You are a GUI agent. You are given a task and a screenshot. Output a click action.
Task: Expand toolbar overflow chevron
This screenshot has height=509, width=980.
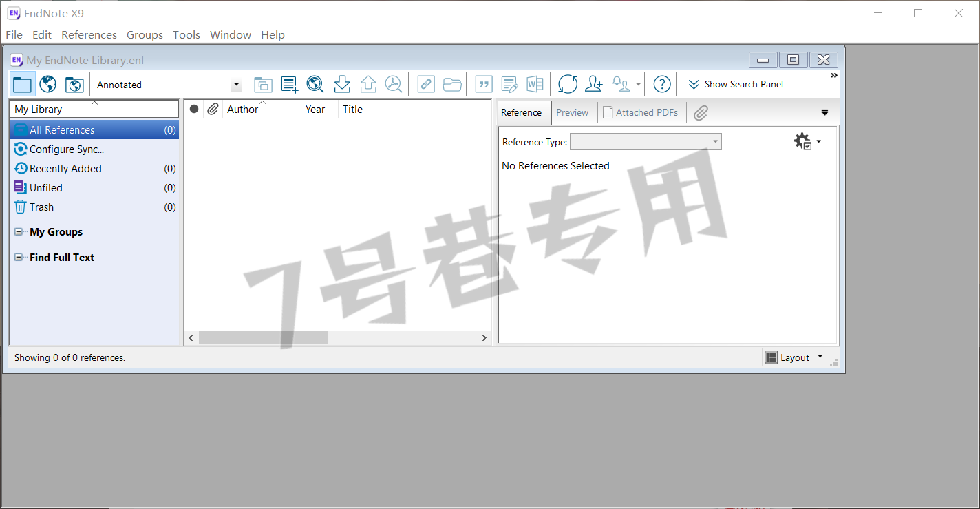[833, 75]
